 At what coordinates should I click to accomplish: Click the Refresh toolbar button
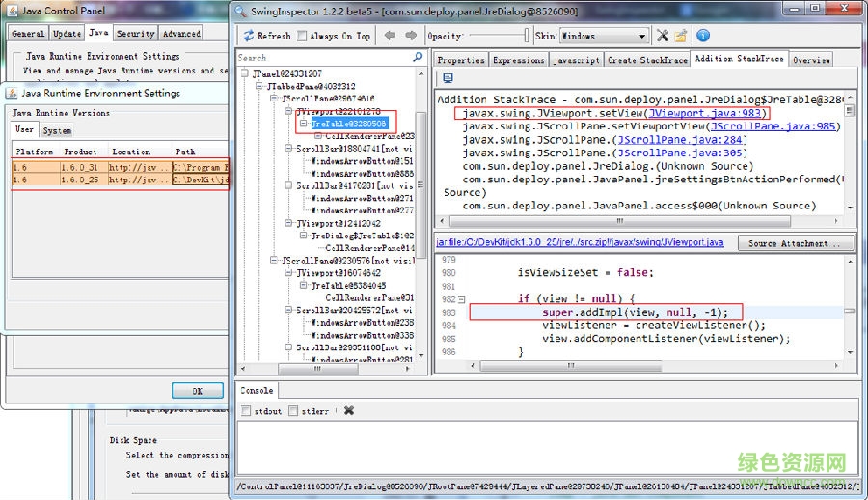(266, 36)
